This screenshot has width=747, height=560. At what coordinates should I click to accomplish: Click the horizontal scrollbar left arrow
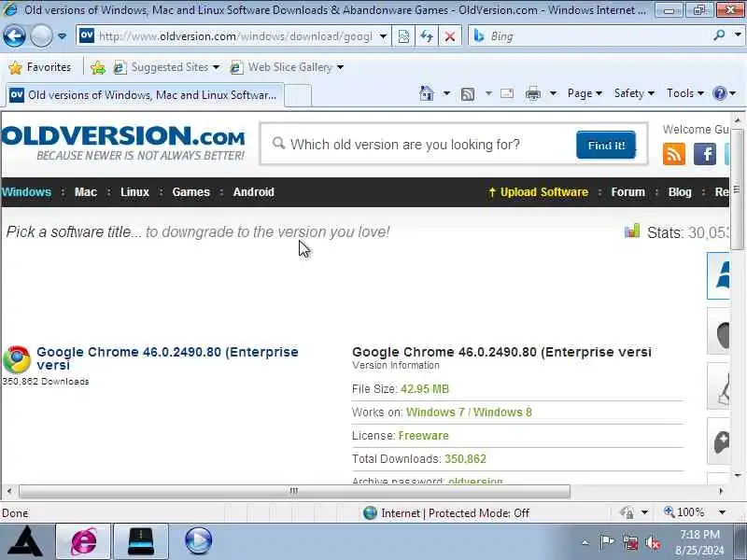pyautogui.click(x=9, y=491)
